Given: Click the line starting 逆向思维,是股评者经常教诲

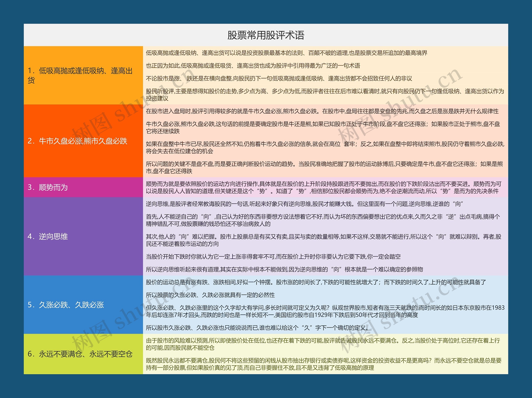Looking at the screenshot, I should tap(304, 204).
